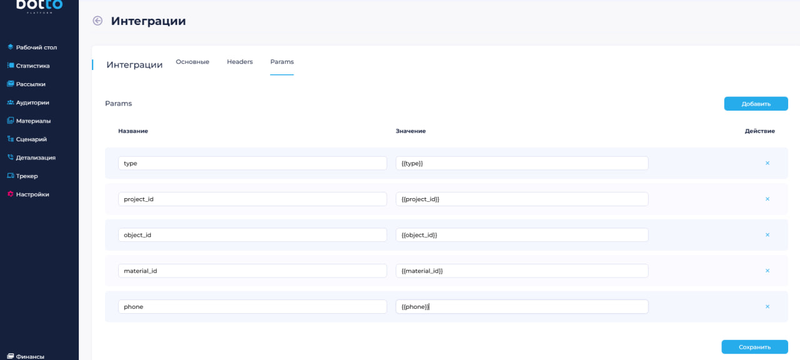This screenshot has width=800, height=360.
Task: Click the Настройки gear icon
Action: 10,194
